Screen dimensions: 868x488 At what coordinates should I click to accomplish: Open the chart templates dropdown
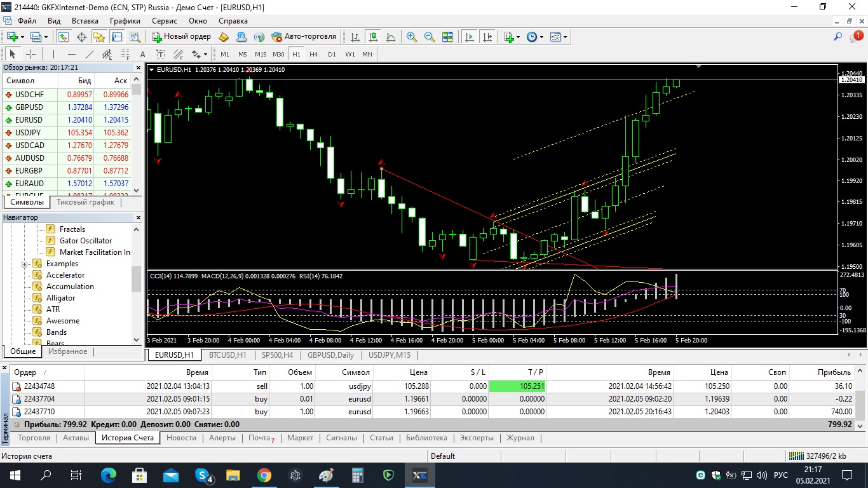pyautogui.click(x=559, y=37)
